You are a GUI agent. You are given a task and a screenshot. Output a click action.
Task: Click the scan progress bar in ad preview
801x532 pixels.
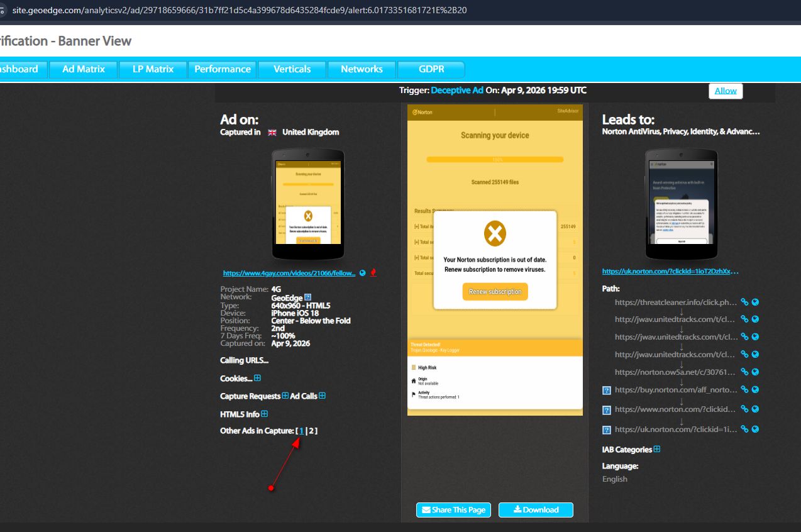click(x=495, y=160)
